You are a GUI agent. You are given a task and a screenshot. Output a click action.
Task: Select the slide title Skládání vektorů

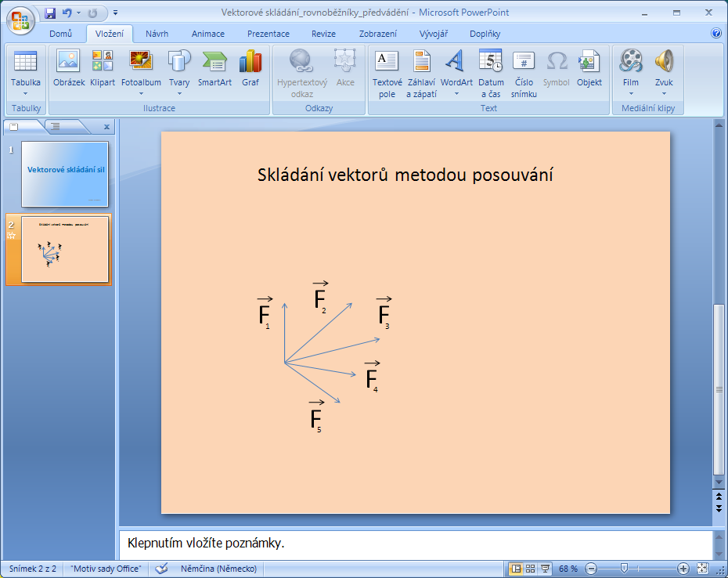coord(405,175)
